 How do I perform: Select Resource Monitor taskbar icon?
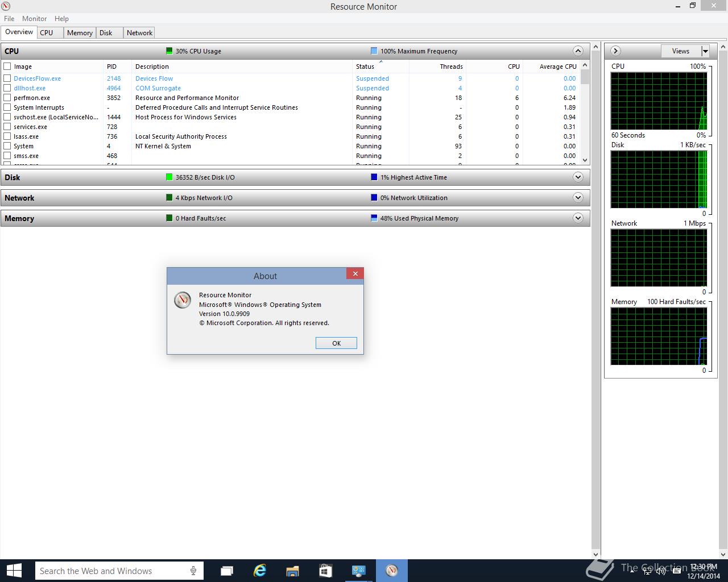[x=391, y=571]
